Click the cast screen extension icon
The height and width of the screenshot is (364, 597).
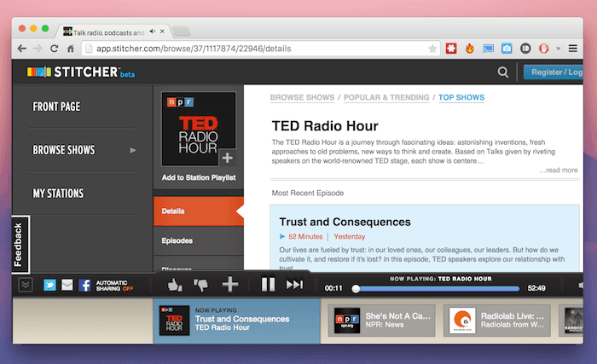click(488, 49)
